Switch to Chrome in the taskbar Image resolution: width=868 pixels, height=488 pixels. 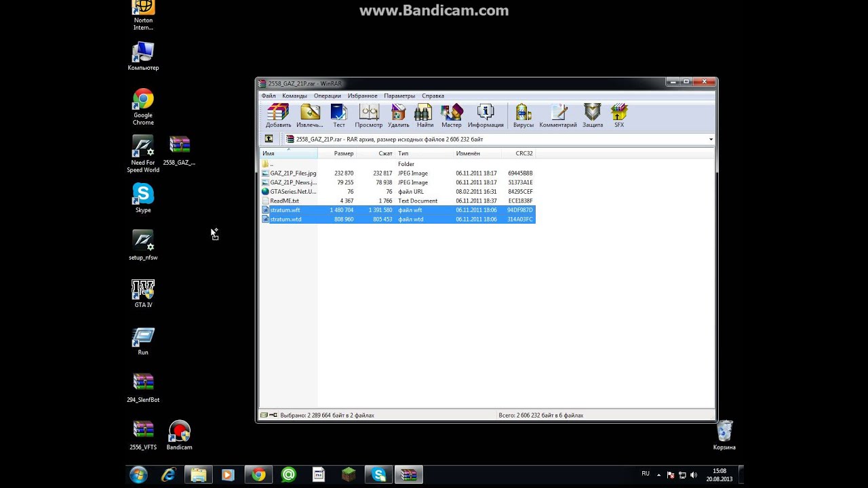tap(258, 474)
